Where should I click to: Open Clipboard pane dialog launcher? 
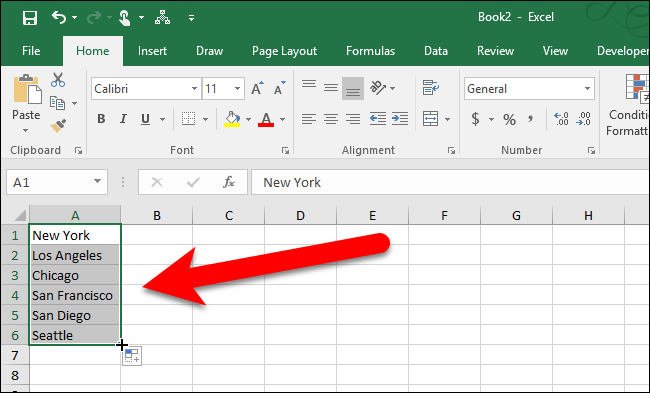click(78, 151)
